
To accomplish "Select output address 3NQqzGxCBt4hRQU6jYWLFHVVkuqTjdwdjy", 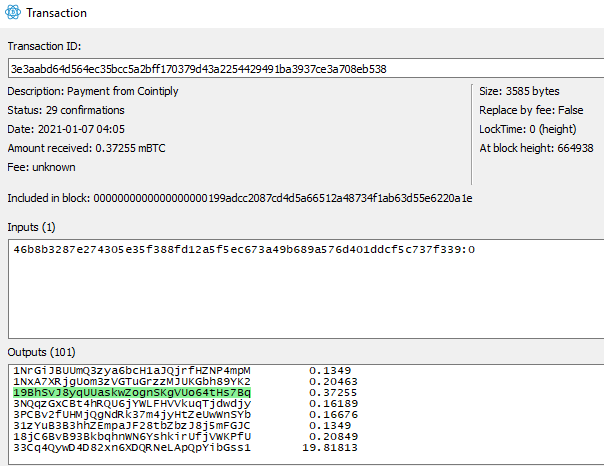I will point(132,404).
